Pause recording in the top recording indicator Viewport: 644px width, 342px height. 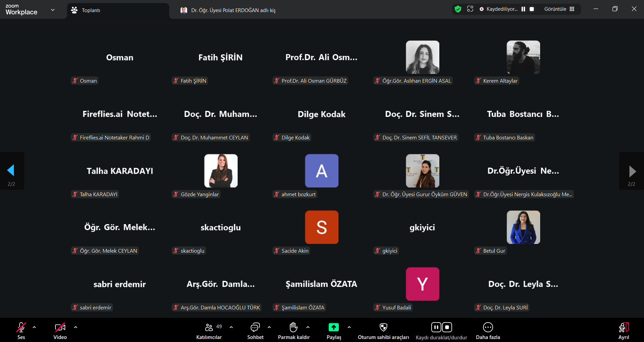[523, 9]
